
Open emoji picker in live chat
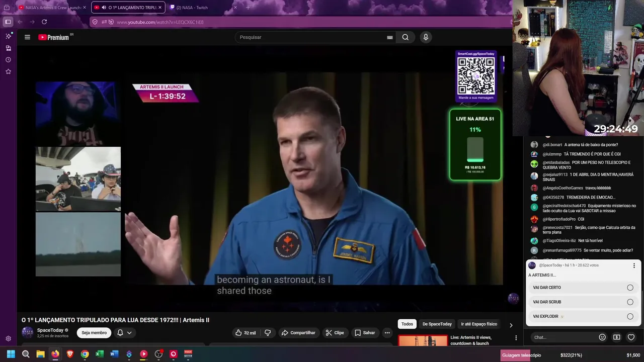tap(602, 337)
